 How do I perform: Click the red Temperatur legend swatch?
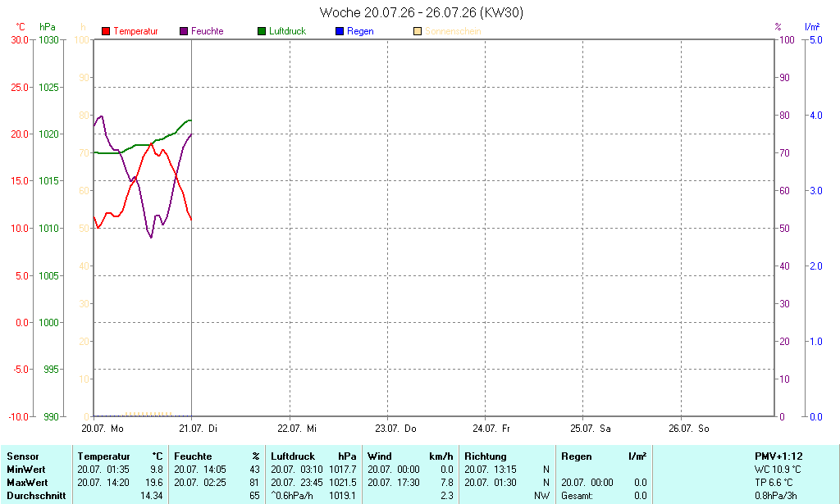[x=106, y=31]
